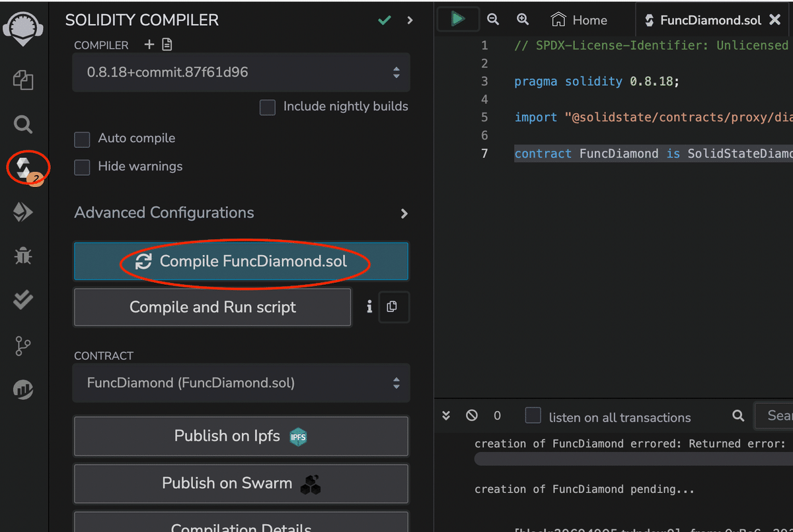Click the pragma solidity 0.8.18 code line
793x532 pixels.
[x=597, y=81]
